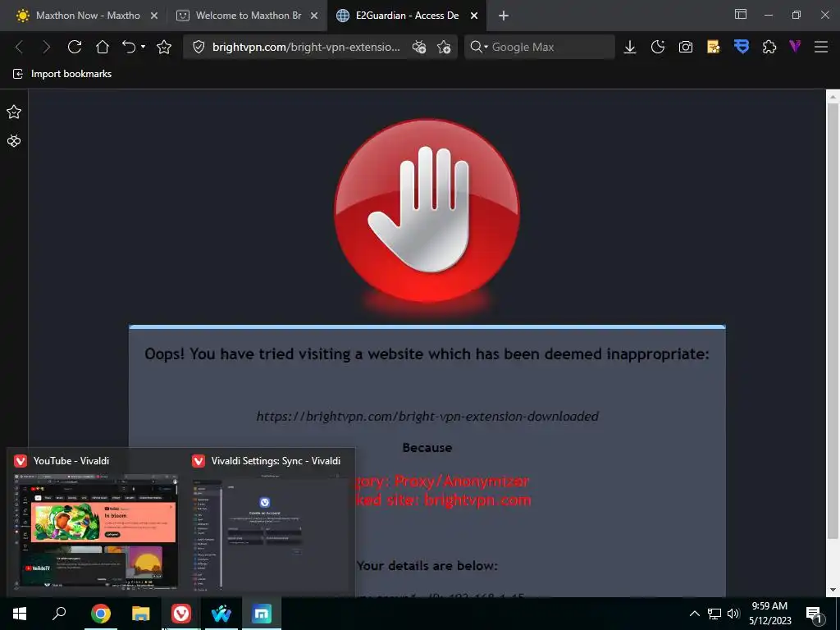Click the favorites star in the toolbar

tap(164, 47)
